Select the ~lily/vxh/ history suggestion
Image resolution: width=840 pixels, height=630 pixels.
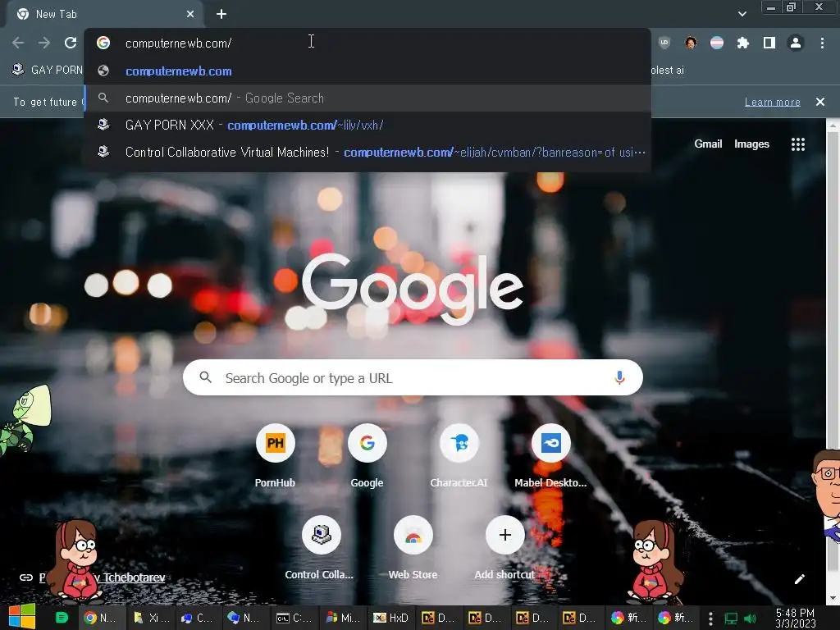pos(367,126)
